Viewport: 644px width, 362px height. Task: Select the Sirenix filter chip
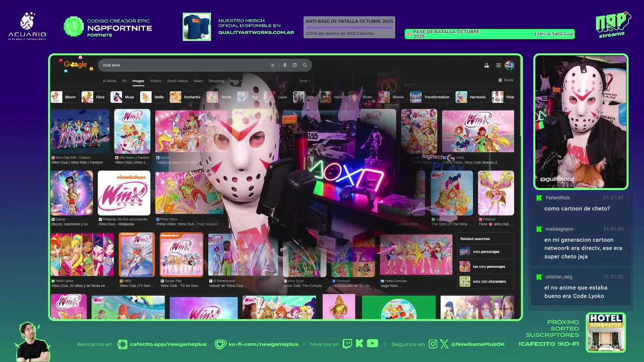391,97
